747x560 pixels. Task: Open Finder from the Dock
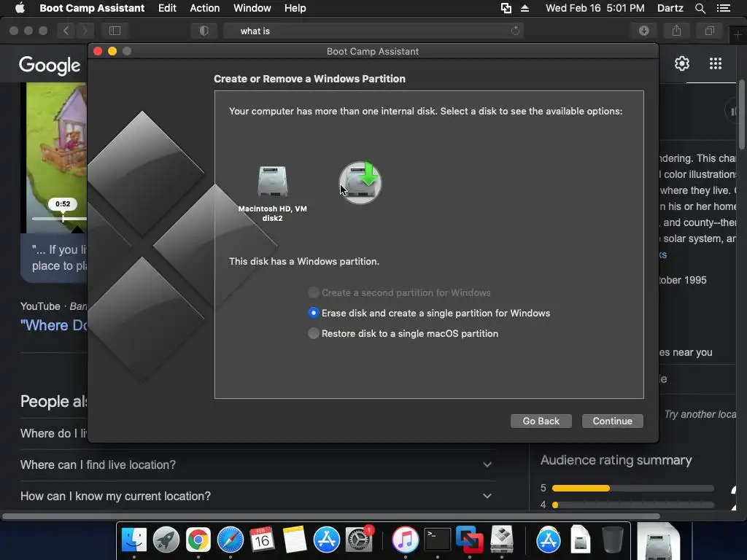click(134, 540)
